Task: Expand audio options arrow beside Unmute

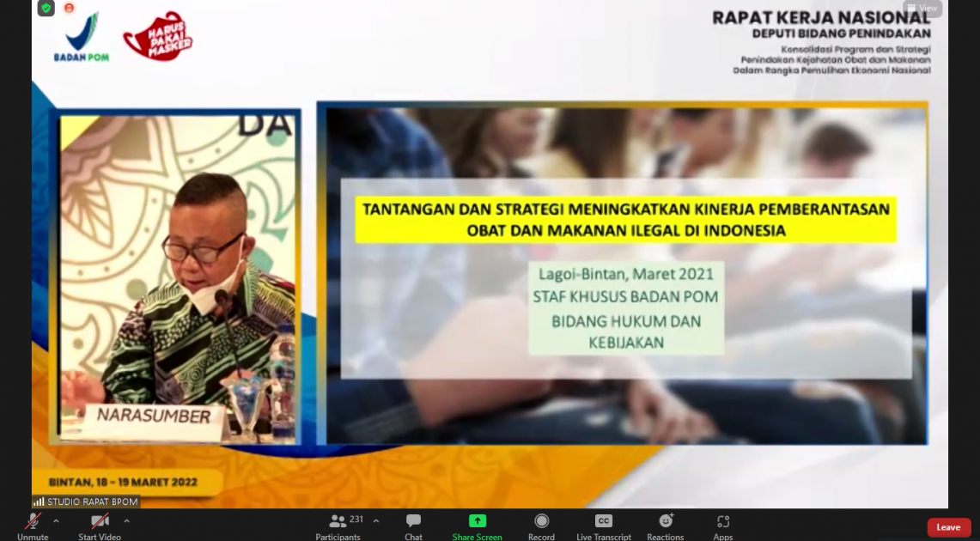Action: pyautogui.click(x=57, y=521)
